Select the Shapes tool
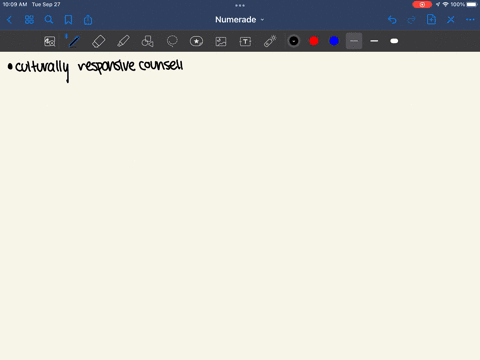Viewport: 480px width, 360px height. pos(147,41)
